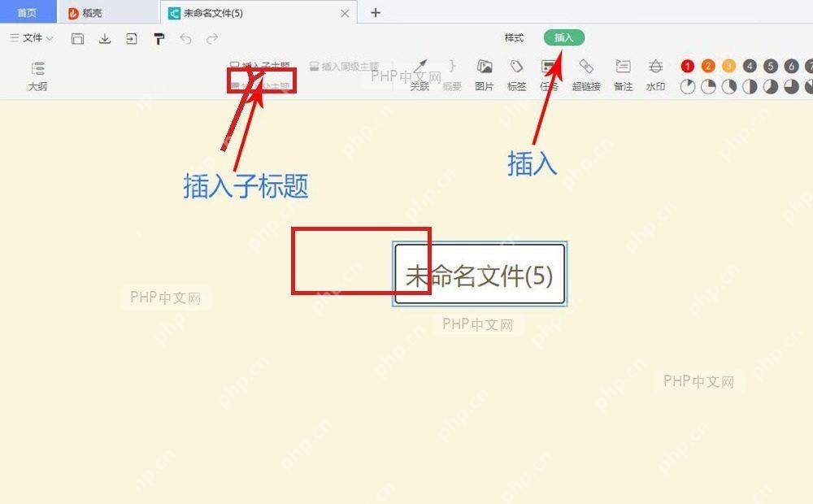The image size is (813, 504).
Task: Set the three-eighths progress pie marker
Action: click(x=729, y=87)
